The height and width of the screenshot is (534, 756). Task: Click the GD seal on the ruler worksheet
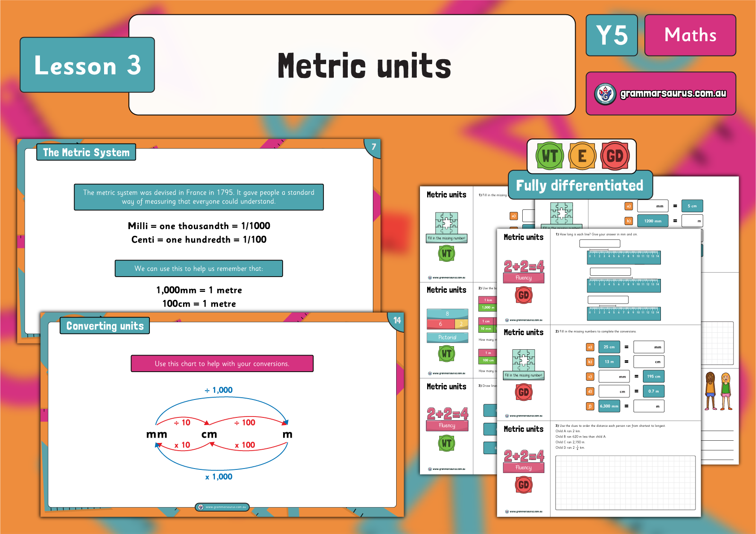click(x=524, y=295)
